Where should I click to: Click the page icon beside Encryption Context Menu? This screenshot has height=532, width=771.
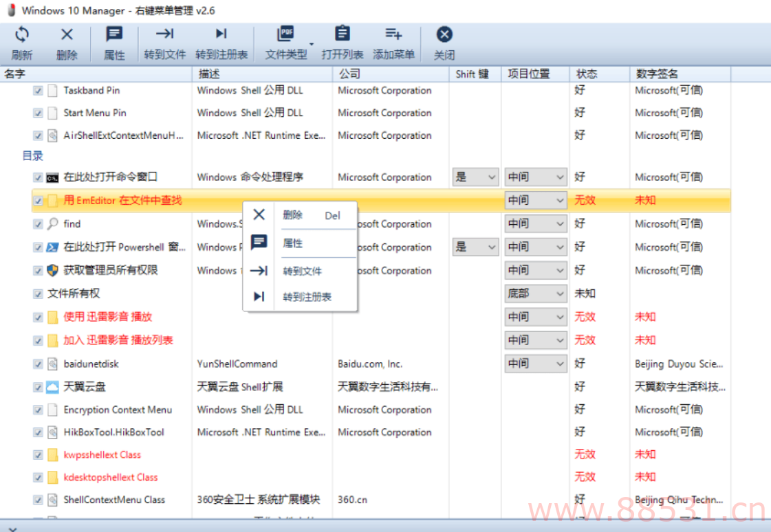coord(52,410)
